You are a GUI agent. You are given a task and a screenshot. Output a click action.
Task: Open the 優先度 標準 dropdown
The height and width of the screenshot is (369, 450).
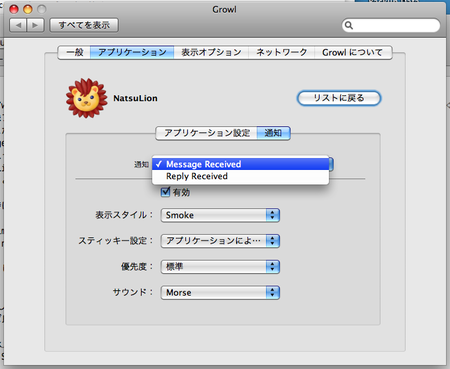click(x=220, y=267)
